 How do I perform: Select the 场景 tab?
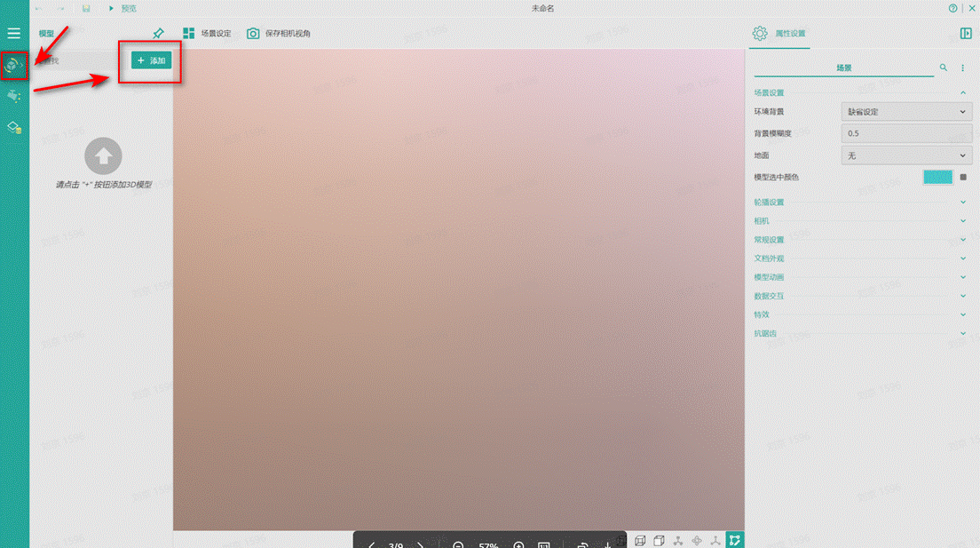[844, 68]
